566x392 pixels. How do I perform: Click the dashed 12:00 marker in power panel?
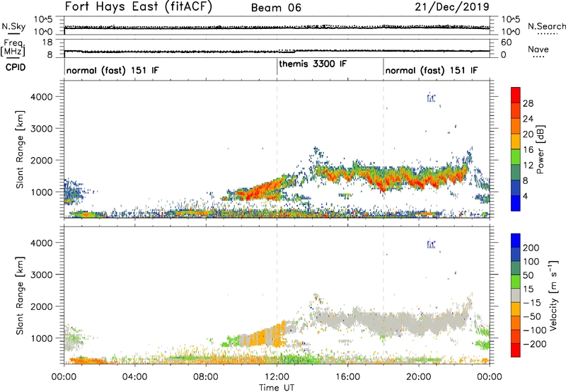click(277, 149)
